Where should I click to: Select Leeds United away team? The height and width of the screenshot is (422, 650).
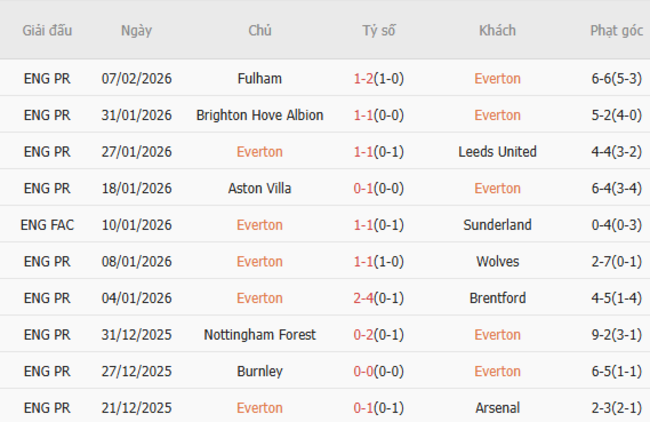[x=497, y=152]
